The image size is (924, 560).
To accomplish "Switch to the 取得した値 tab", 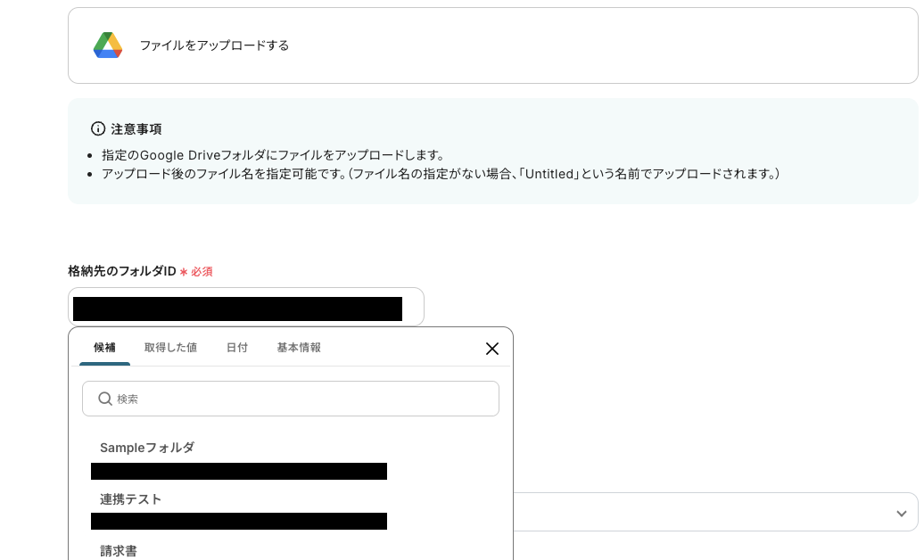I will (170, 348).
